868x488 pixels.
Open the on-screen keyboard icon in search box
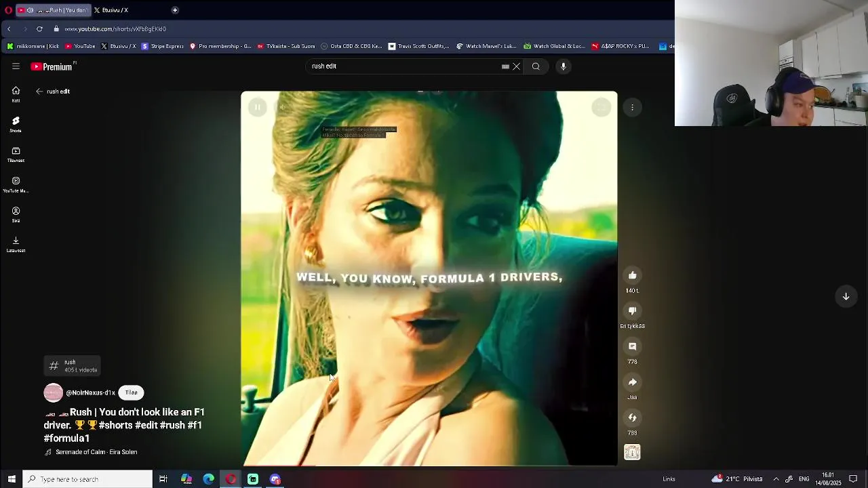coord(505,66)
